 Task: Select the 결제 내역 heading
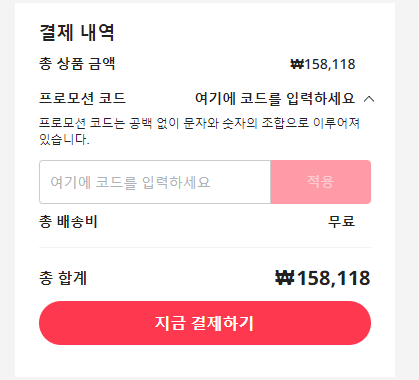(x=77, y=33)
